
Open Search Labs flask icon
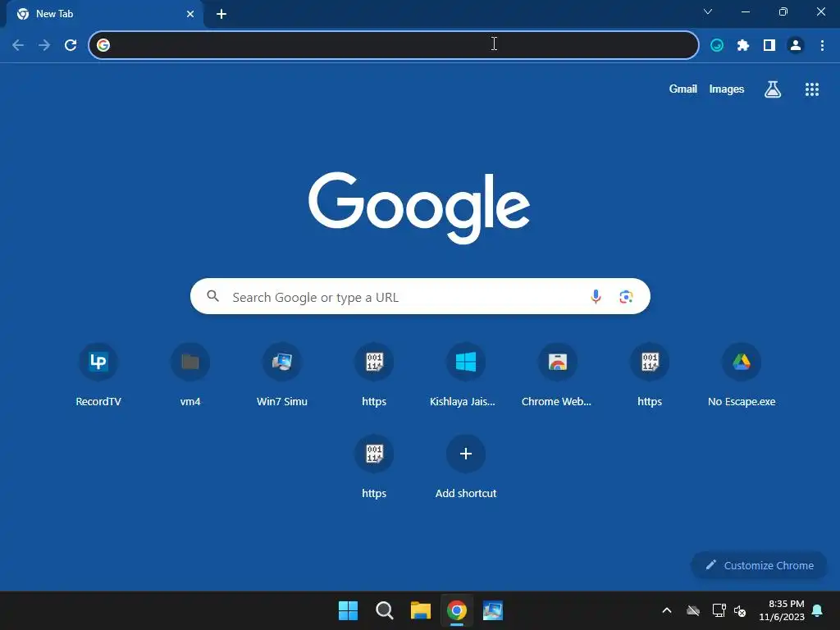[773, 89]
